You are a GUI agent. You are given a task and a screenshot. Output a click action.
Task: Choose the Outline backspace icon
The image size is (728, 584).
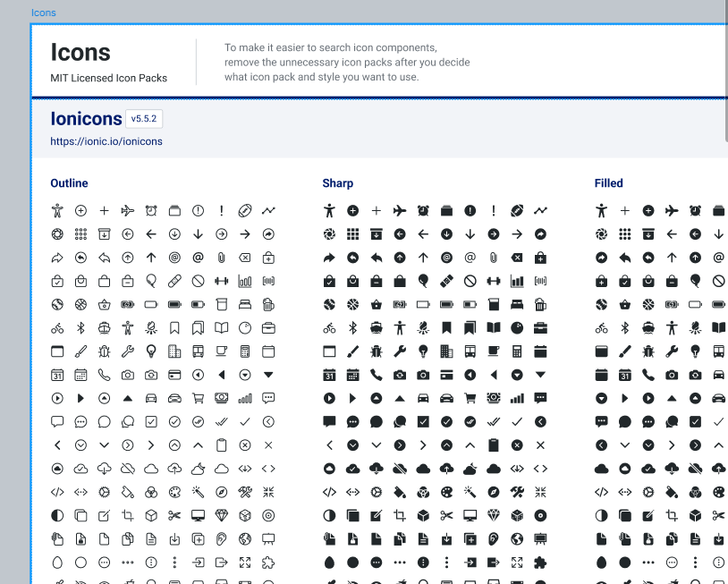(245, 258)
